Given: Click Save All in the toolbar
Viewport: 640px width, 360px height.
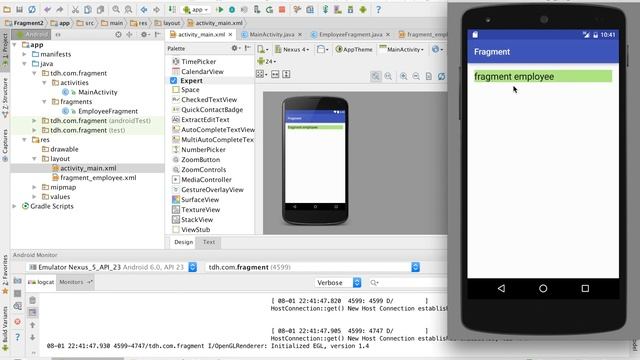Looking at the screenshot, I should point(19,9).
